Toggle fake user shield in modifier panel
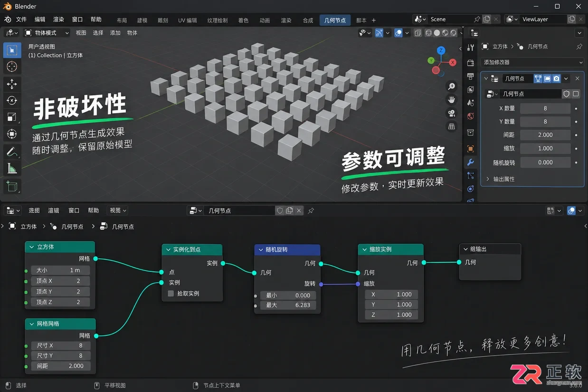588x392 pixels. click(566, 94)
